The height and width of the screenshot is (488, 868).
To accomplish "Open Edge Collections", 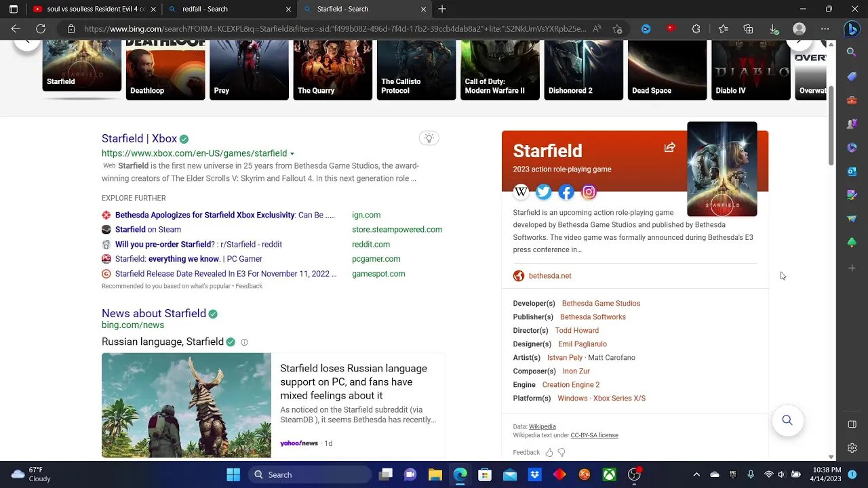I will point(748,29).
